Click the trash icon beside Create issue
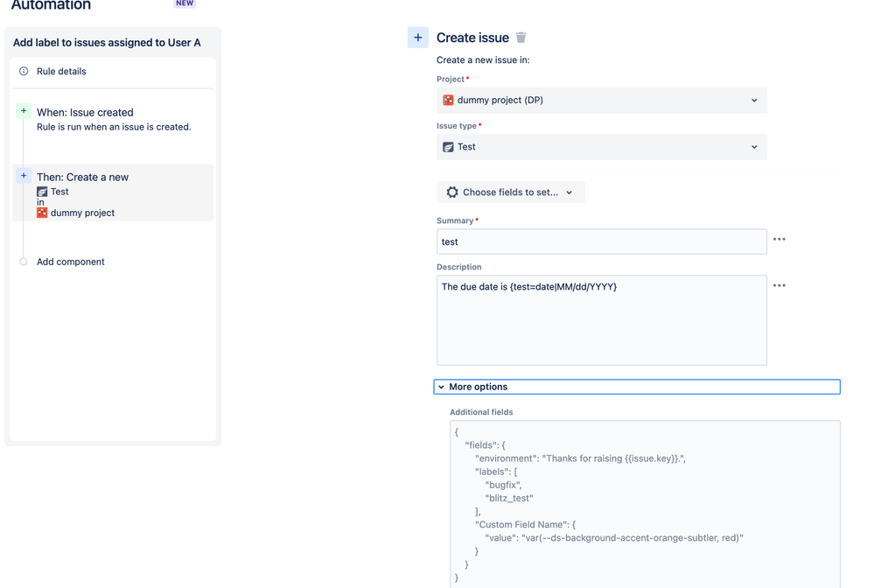Viewport: 874px width, 588px height. (521, 38)
